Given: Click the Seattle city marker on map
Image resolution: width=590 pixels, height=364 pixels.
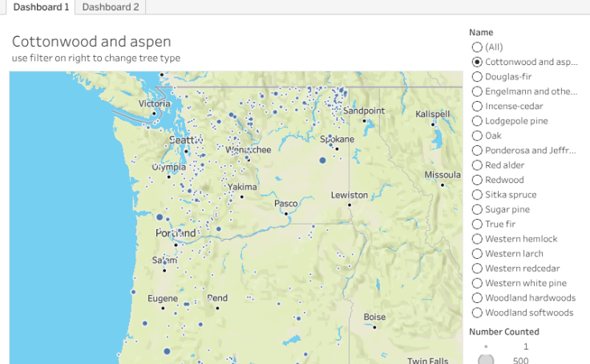Looking at the screenshot, I should [186, 152].
